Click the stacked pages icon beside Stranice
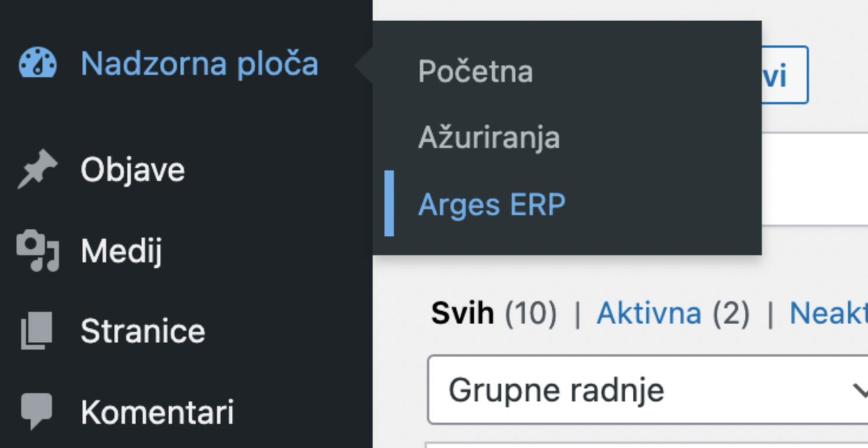This screenshot has height=448, width=868. tap(35, 331)
